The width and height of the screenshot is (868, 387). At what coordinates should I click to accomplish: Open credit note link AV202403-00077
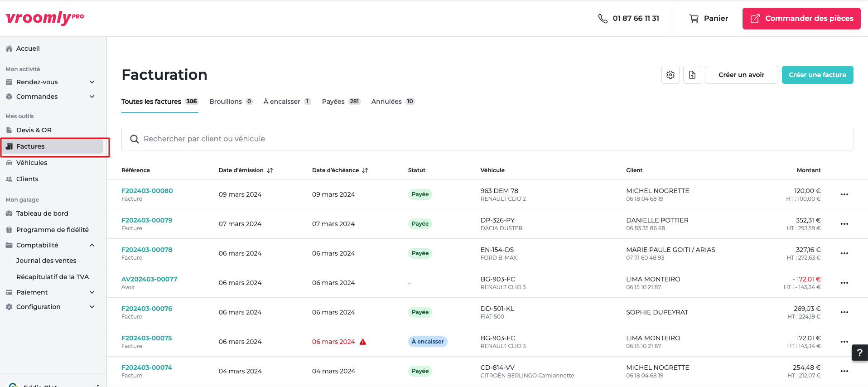pos(149,279)
